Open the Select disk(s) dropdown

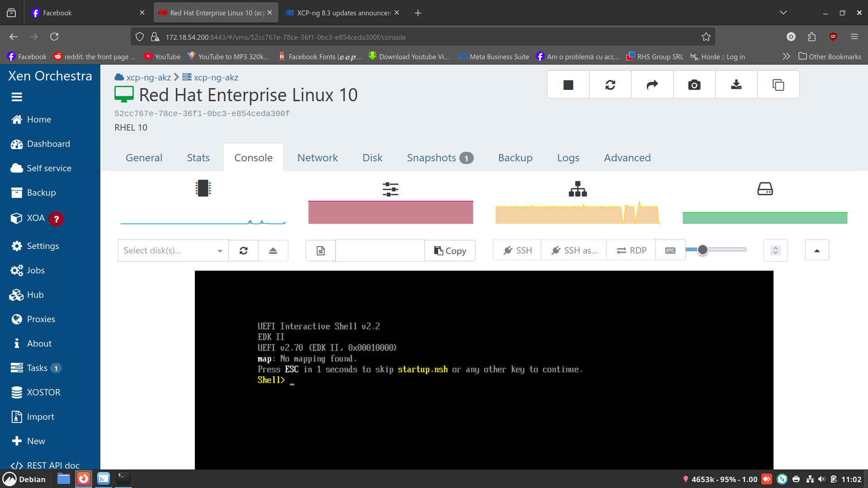point(173,250)
